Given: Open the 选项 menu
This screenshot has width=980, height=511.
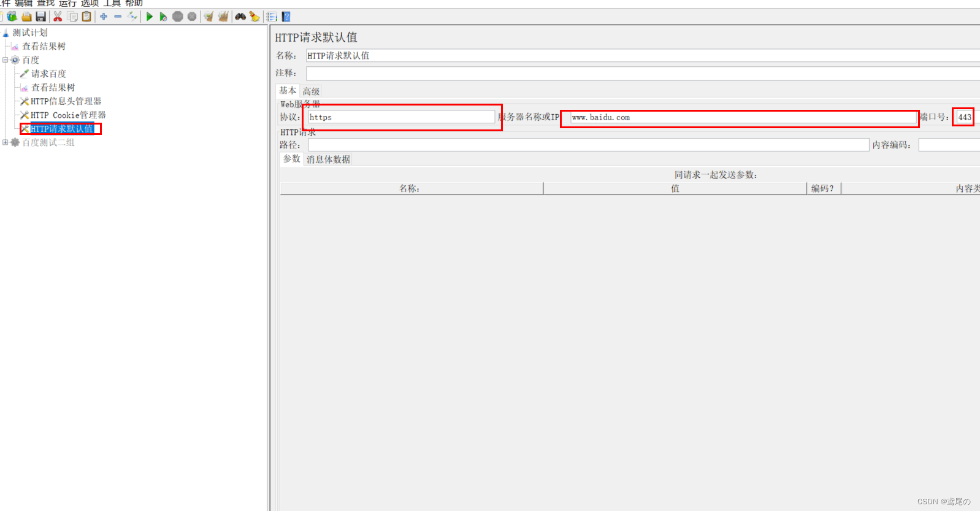Looking at the screenshot, I should 90,3.
